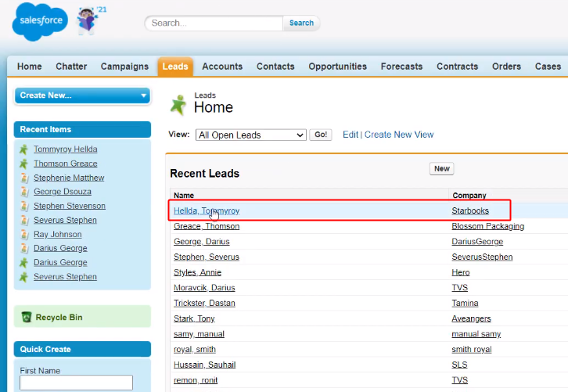This screenshot has width=568, height=392.
Task: Open the Contracts tab
Action: (458, 67)
